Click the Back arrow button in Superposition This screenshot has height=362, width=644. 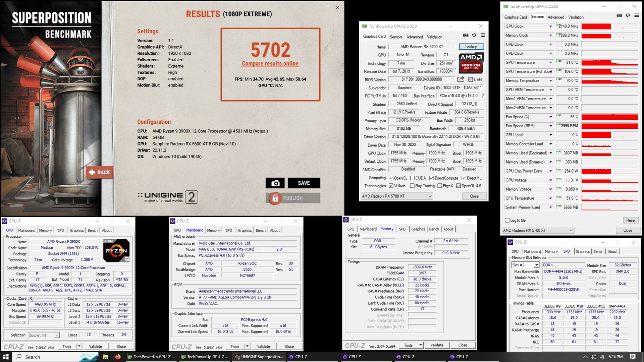tap(99, 172)
